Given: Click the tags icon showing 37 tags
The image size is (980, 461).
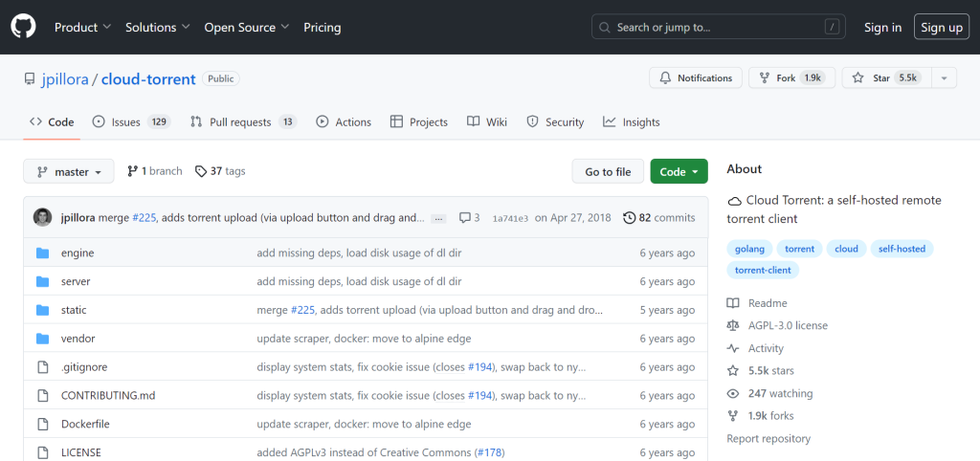Looking at the screenshot, I should 200,172.
